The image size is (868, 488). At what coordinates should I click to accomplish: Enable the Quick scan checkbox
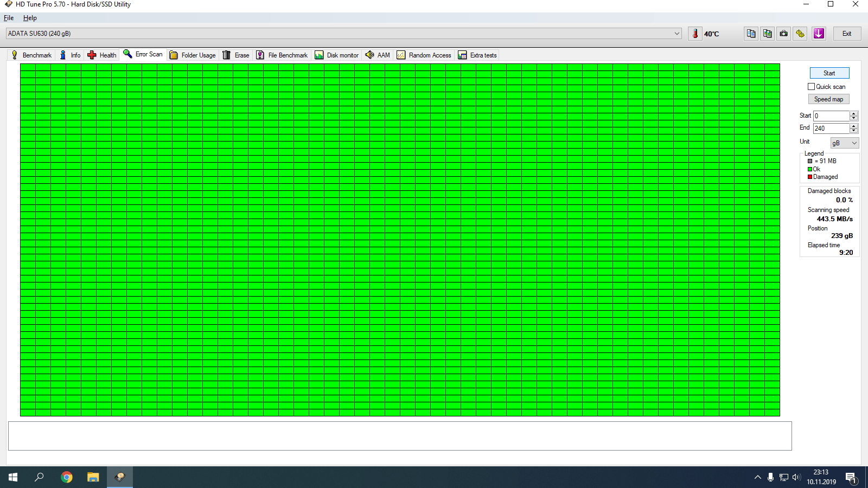click(811, 87)
